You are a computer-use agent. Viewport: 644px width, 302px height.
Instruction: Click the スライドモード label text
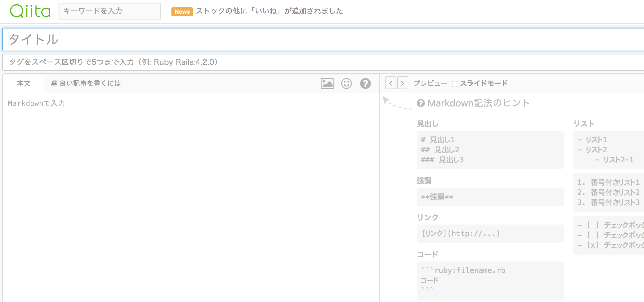coord(484,83)
